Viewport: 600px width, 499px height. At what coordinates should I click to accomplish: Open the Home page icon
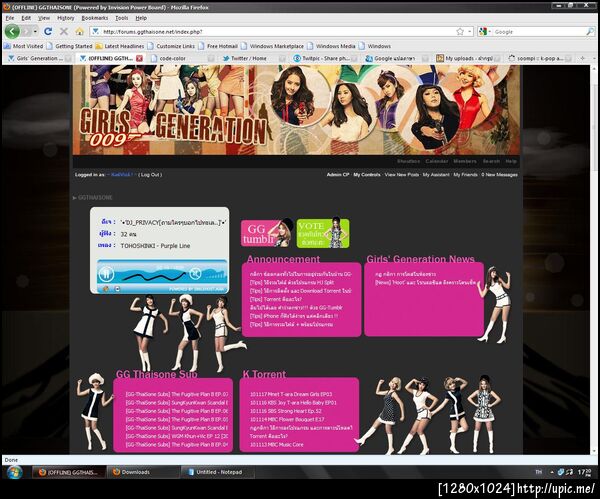point(79,31)
